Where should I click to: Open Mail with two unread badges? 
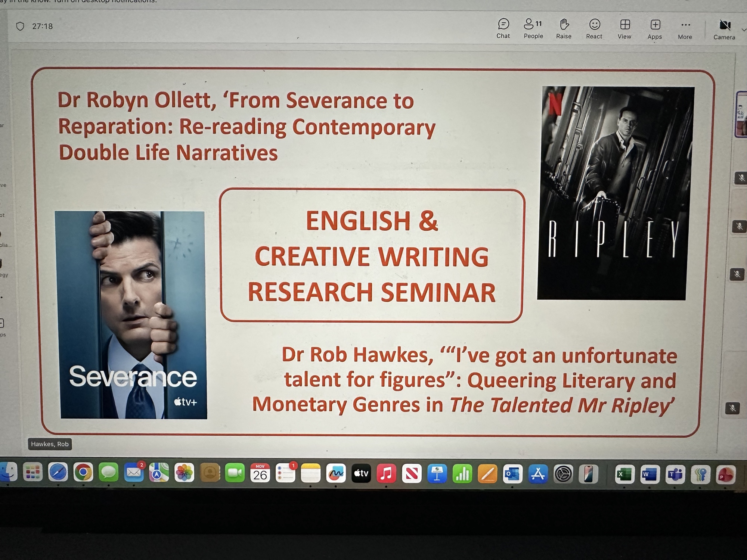click(x=134, y=473)
